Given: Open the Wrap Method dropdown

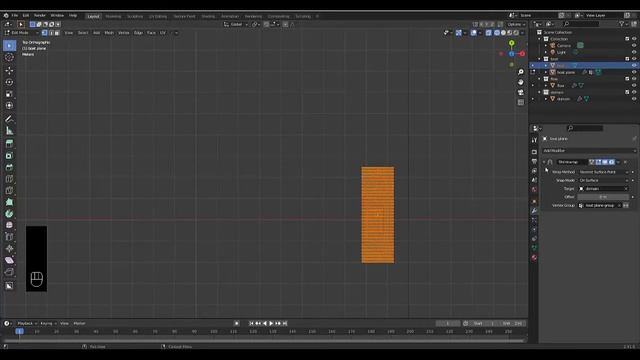Looking at the screenshot, I should tap(604, 172).
